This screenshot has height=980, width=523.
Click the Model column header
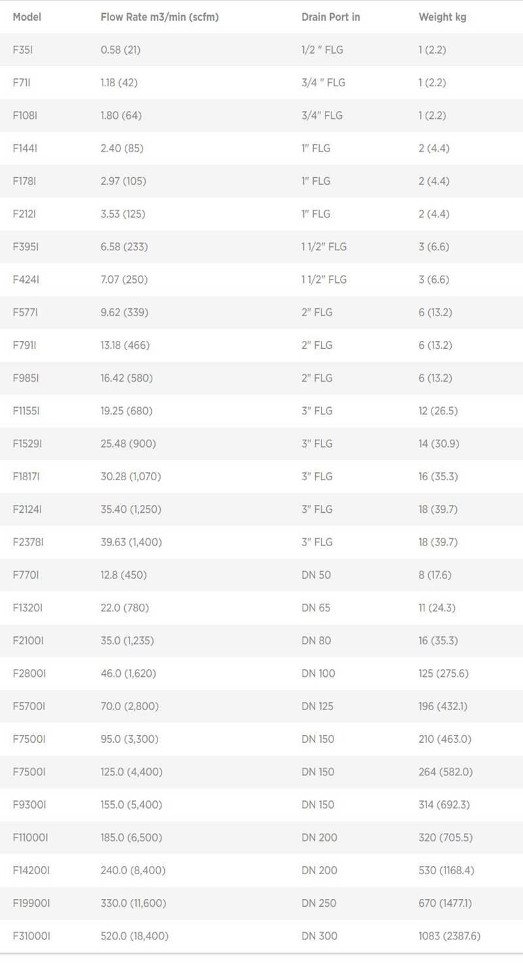[27, 17]
